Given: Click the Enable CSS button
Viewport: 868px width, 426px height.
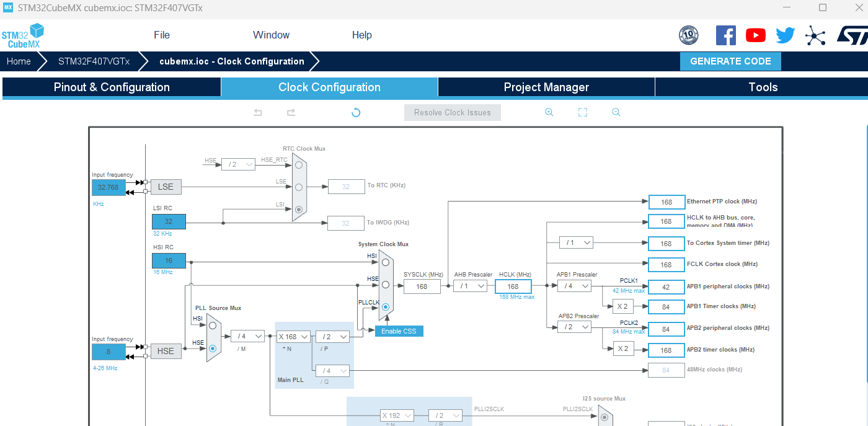Looking at the screenshot, I should pyautogui.click(x=399, y=331).
